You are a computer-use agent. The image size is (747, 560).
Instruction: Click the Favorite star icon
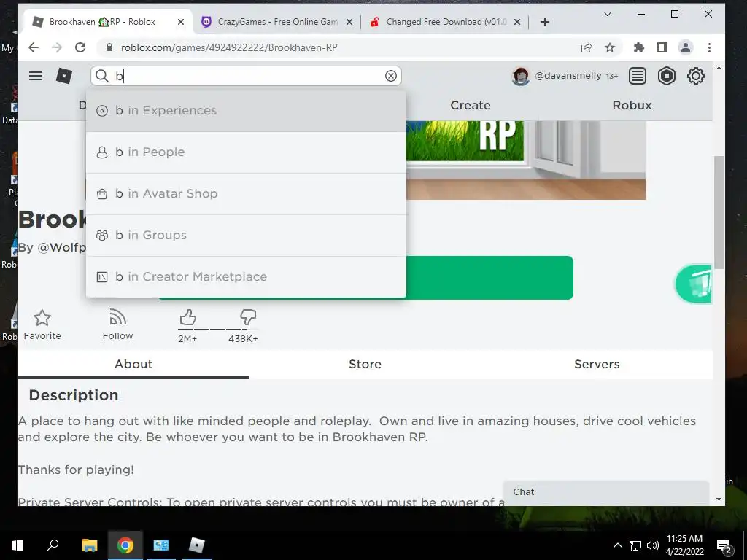pos(42,318)
